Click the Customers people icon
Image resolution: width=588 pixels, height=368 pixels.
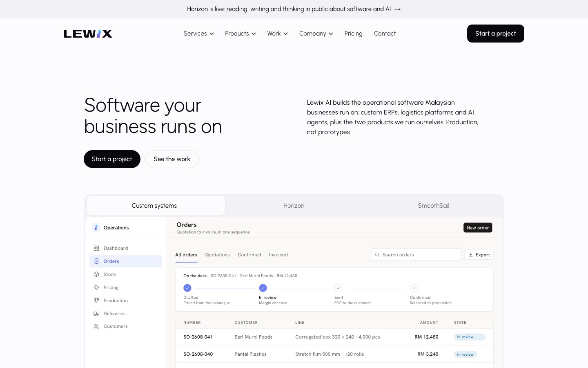[96, 326]
